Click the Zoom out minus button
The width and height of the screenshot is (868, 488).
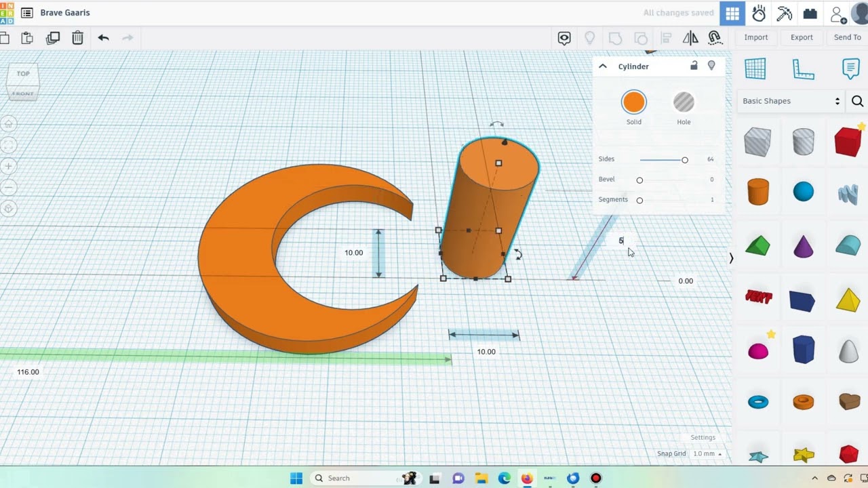click(9, 187)
